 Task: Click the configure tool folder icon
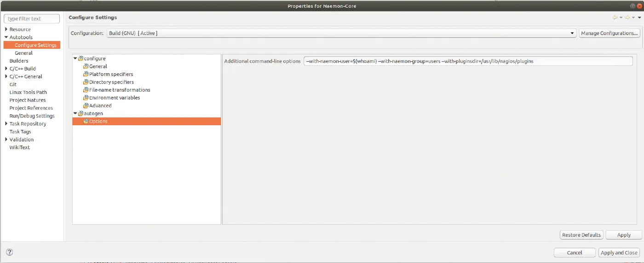[80, 58]
